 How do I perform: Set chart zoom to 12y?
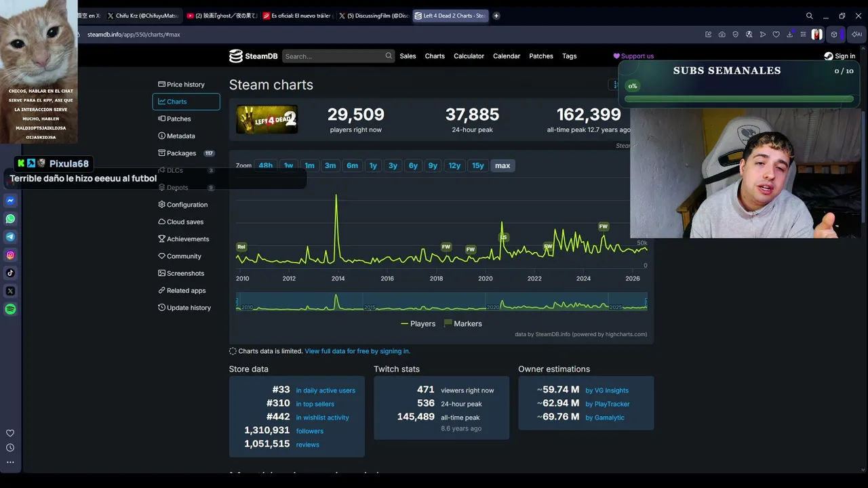[x=454, y=165]
